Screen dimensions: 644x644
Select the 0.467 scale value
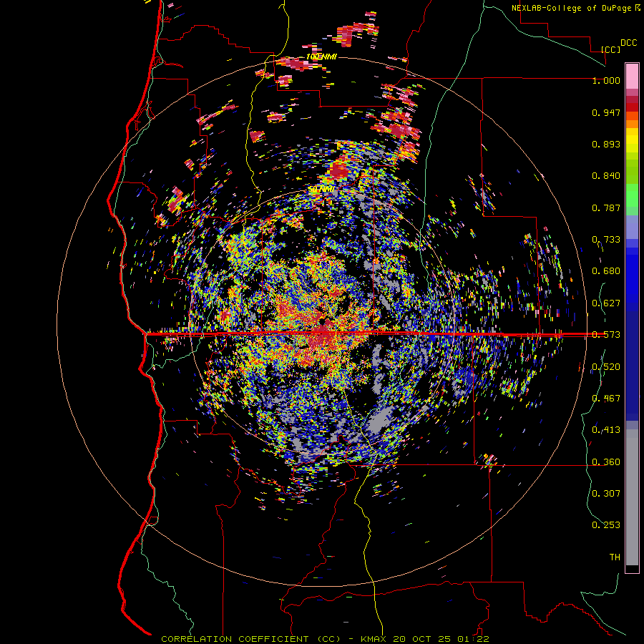pos(606,399)
